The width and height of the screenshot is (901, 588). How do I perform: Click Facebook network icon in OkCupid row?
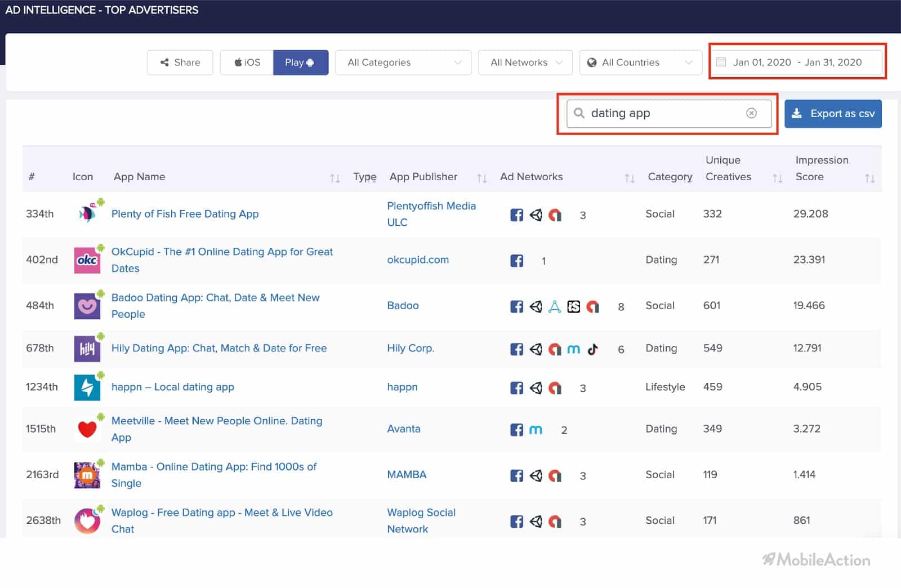pos(516,261)
